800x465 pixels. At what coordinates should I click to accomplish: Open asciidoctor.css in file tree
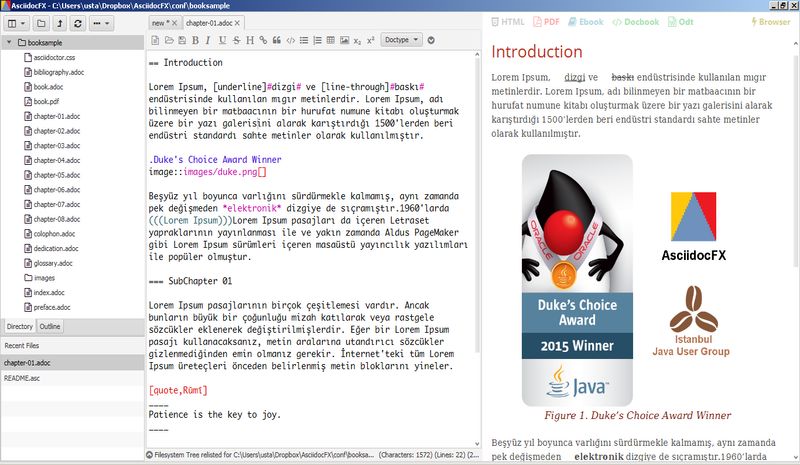pyautogui.click(x=54, y=58)
